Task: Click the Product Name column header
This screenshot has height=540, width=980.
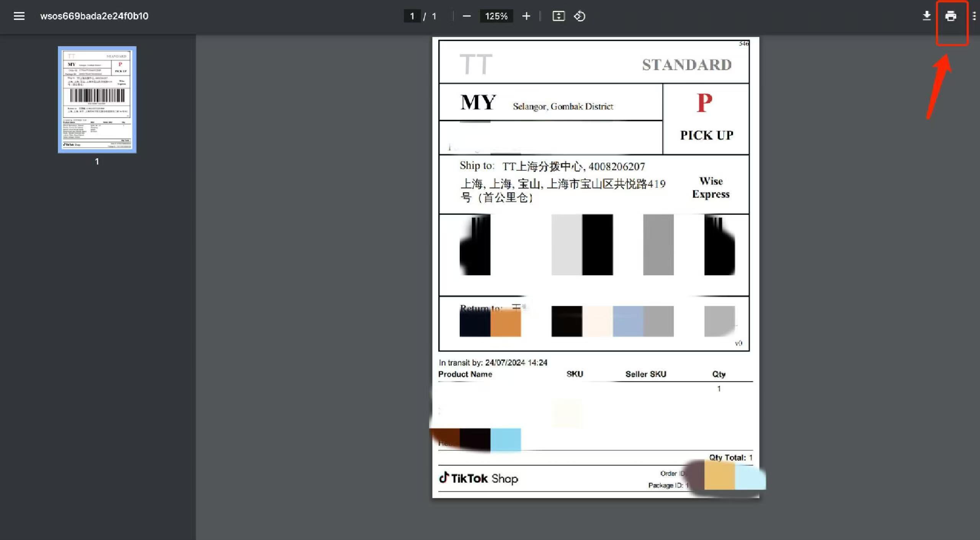Action: pyautogui.click(x=465, y=374)
